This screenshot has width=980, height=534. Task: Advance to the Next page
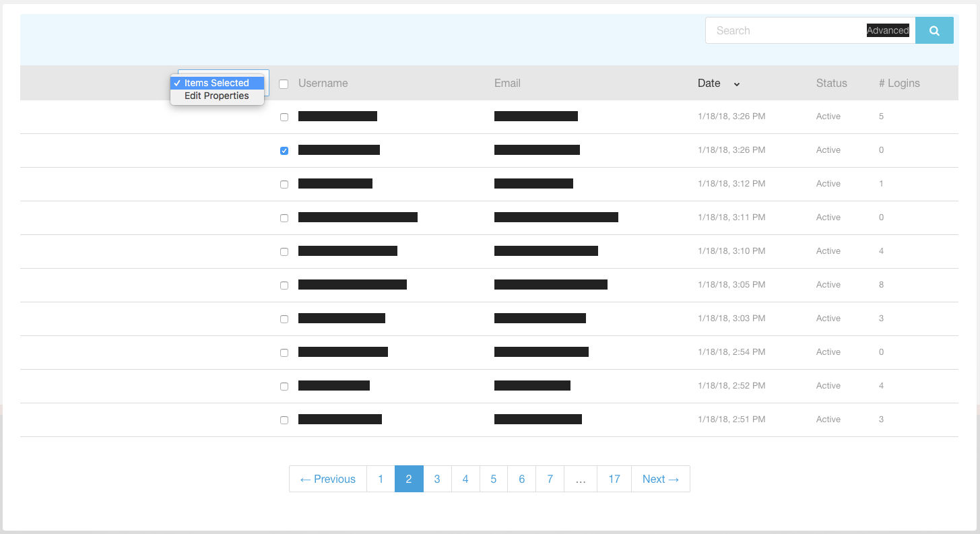click(660, 479)
